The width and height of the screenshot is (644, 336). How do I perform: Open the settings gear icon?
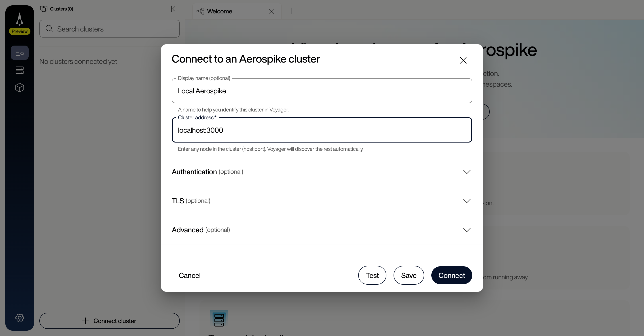[x=19, y=317]
